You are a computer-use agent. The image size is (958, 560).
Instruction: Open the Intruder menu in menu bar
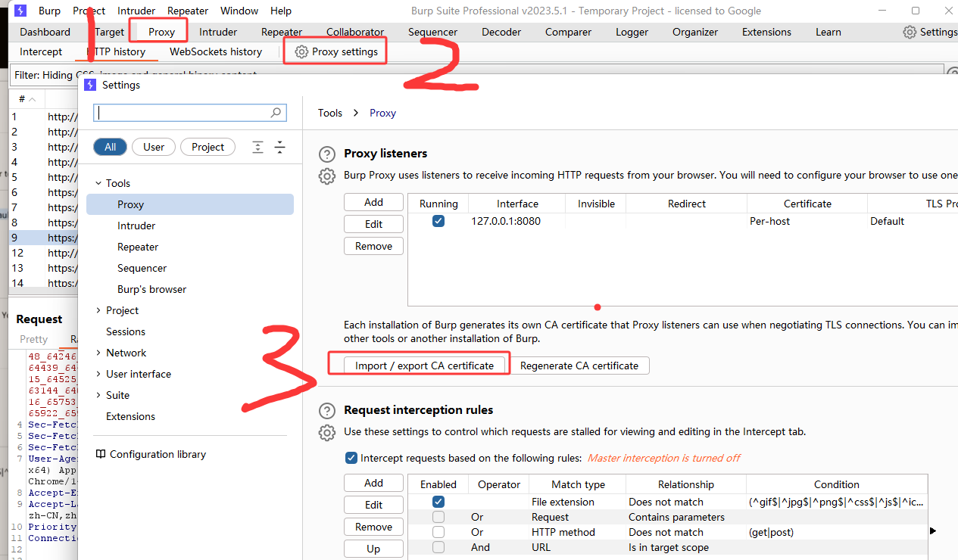click(136, 11)
